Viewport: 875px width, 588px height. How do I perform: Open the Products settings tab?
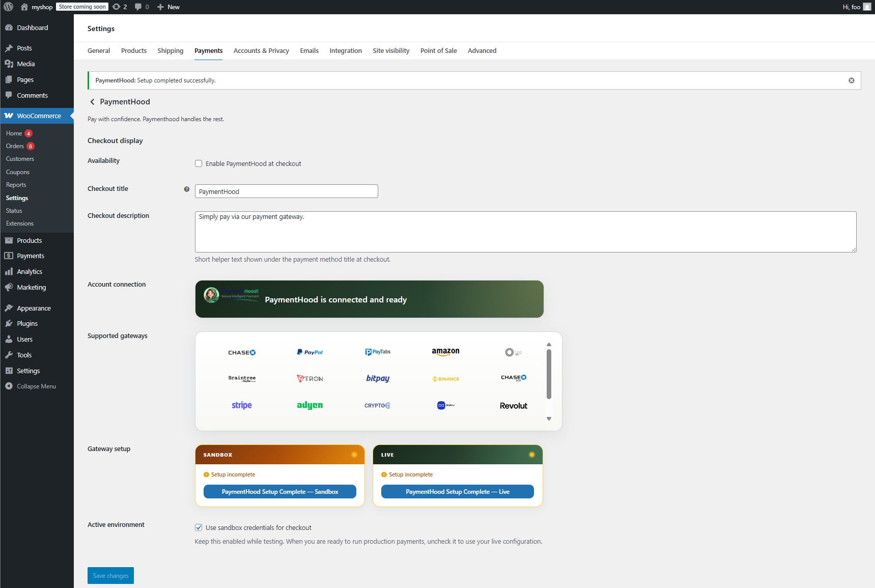pyautogui.click(x=134, y=50)
